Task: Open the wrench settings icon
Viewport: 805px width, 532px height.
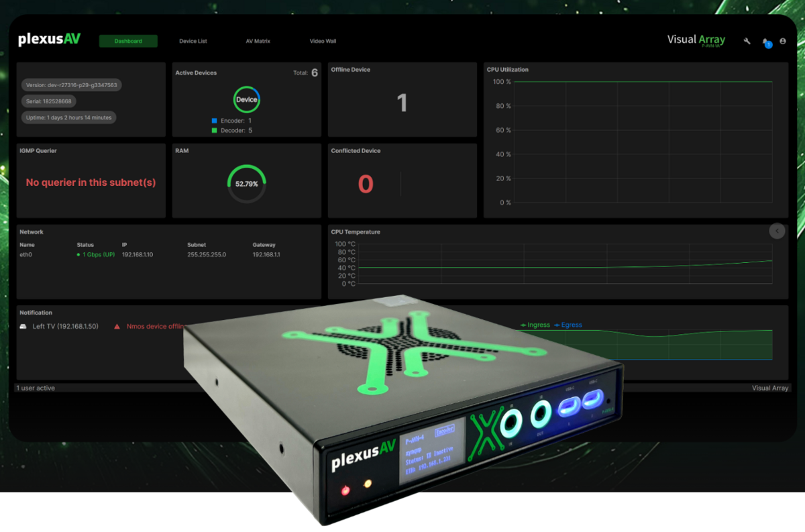Action: point(747,41)
